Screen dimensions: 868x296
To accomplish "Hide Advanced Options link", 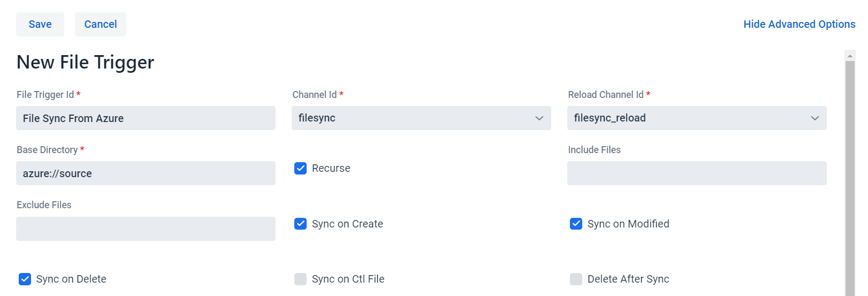I will [799, 24].
